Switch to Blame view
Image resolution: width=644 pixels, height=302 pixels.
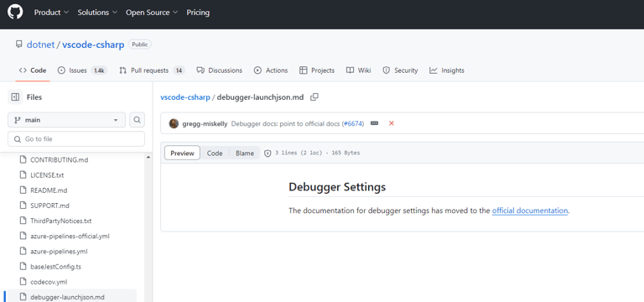pyautogui.click(x=245, y=154)
